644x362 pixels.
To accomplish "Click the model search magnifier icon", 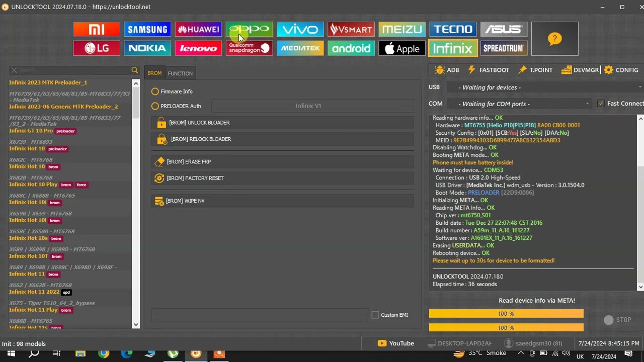I will click(134, 70).
